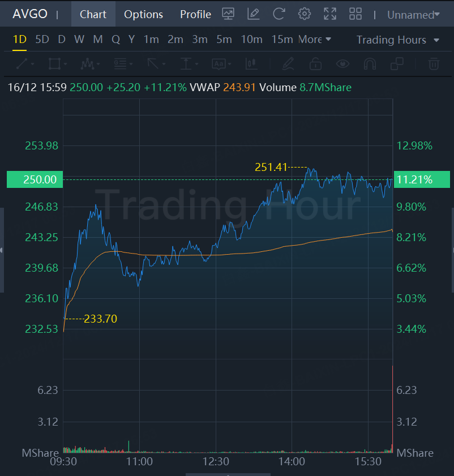Choose the wave pattern drawing tool
The height and width of the screenshot is (476, 454).
pyautogui.click(x=87, y=64)
